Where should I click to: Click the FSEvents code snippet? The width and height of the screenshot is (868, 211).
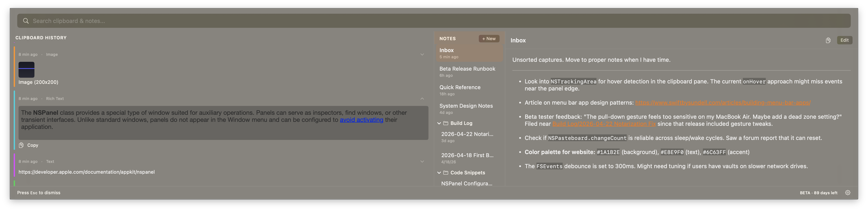(549, 166)
